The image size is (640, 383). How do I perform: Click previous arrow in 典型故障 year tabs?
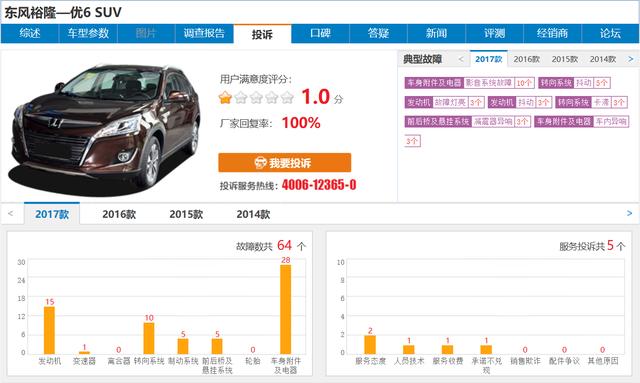point(461,59)
